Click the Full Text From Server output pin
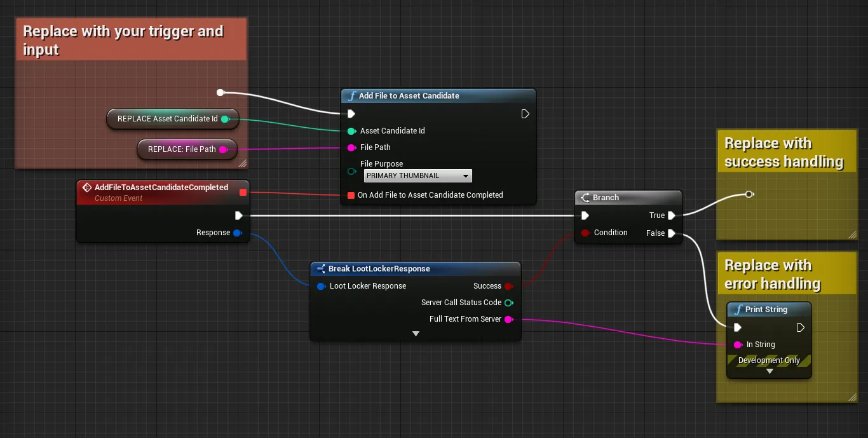The height and width of the screenshot is (438, 868). tap(508, 319)
